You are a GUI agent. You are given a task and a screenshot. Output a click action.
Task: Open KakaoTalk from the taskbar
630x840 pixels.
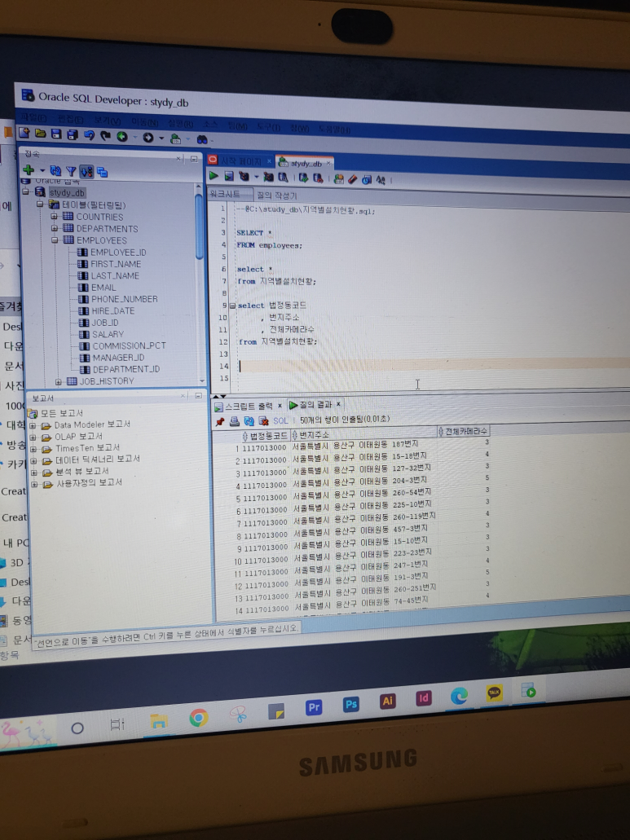(495, 693)
